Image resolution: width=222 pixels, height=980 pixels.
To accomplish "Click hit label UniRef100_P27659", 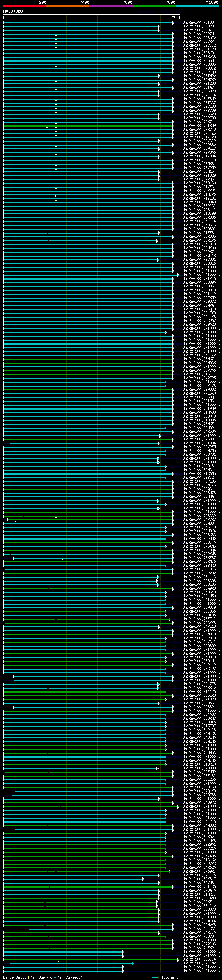I will (x=199, y=298).
